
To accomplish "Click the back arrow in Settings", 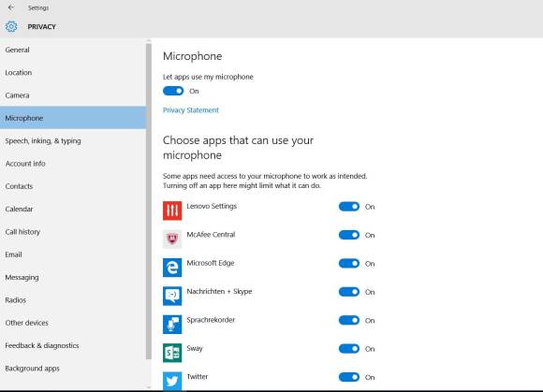I will tap(10, 7).
